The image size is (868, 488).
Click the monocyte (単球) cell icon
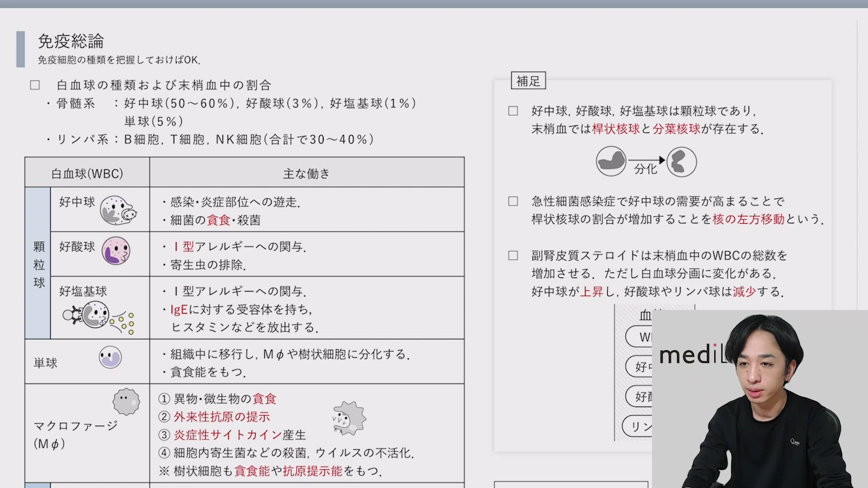tap(110, 357)
